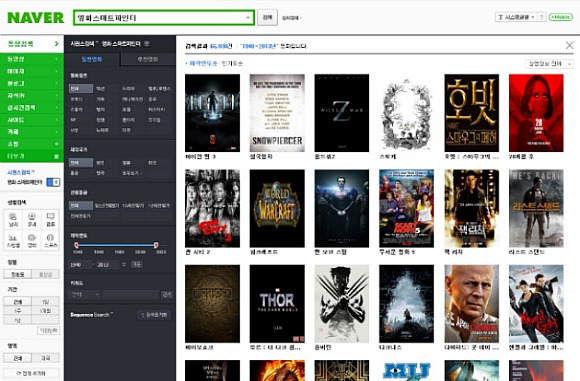Screen dimensions: 580x381
Task: Open the sports quick-search icon
Action: coord(50,241)
